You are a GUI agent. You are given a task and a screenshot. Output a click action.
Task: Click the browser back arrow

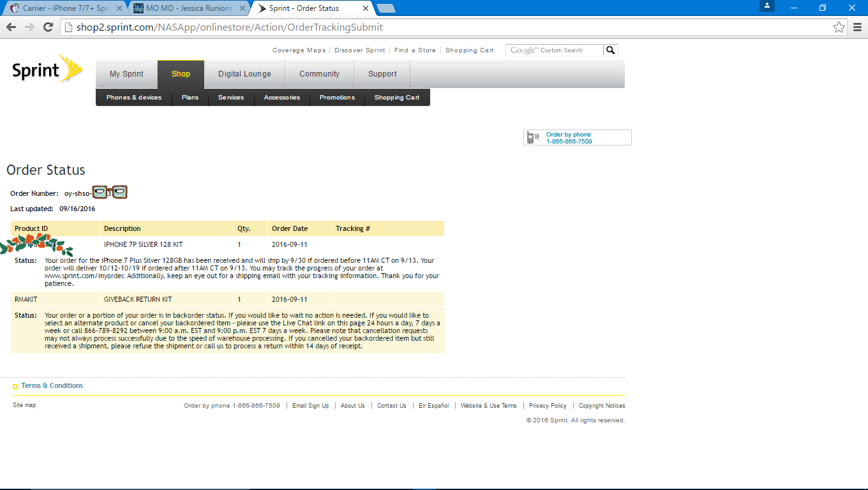click(11, 27)
